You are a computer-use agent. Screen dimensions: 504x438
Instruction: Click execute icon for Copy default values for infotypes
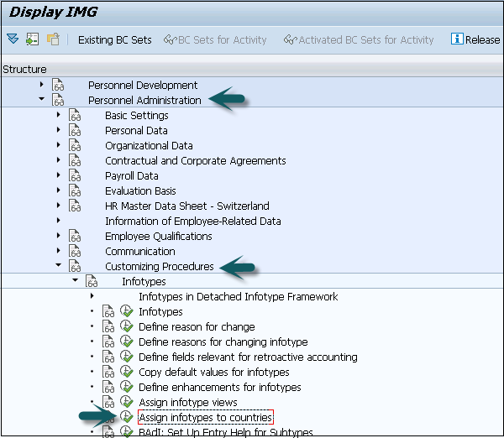tap(127, 373)
